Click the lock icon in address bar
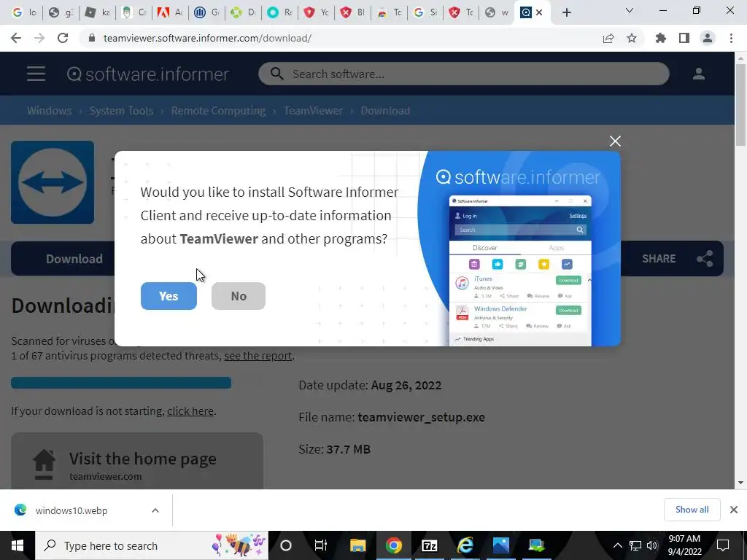The height and width of the screenshot is (560, 747). click(x=92, y=38)
